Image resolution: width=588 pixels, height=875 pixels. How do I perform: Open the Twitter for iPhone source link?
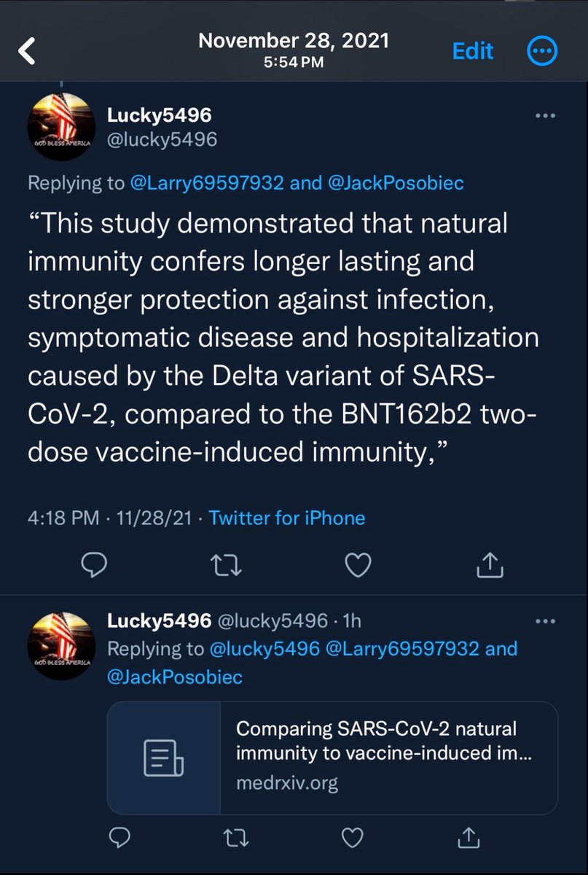(x=287, y=518)
